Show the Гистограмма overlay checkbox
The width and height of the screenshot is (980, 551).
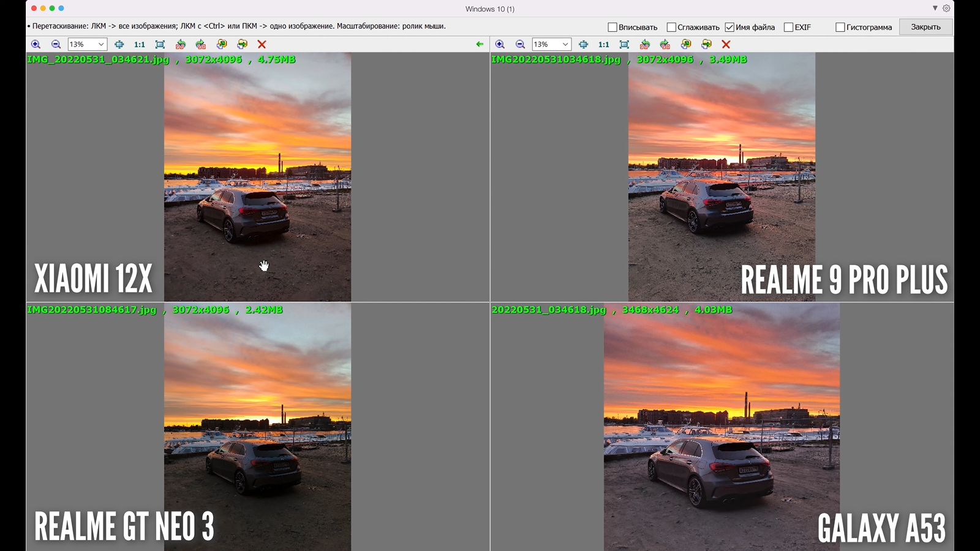click(840, 27)
